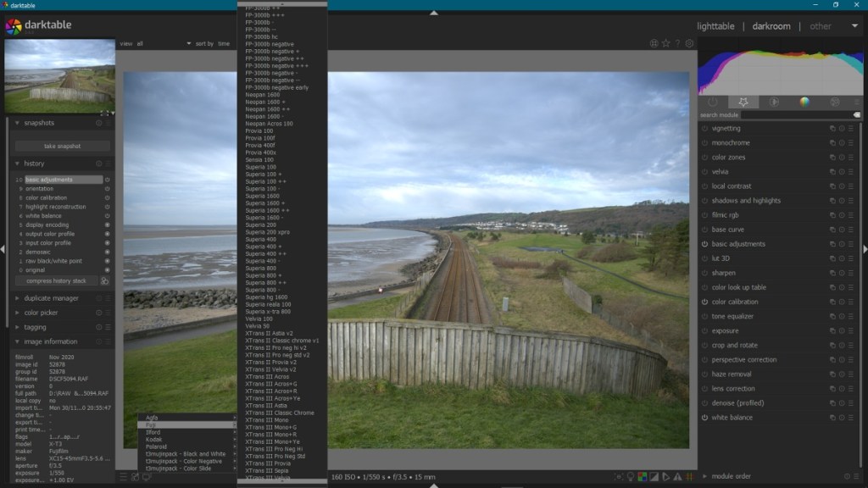Screen dimensions: 868x488
Task: Open vignetting module presets menu icon
Action: tap(851, 129)
